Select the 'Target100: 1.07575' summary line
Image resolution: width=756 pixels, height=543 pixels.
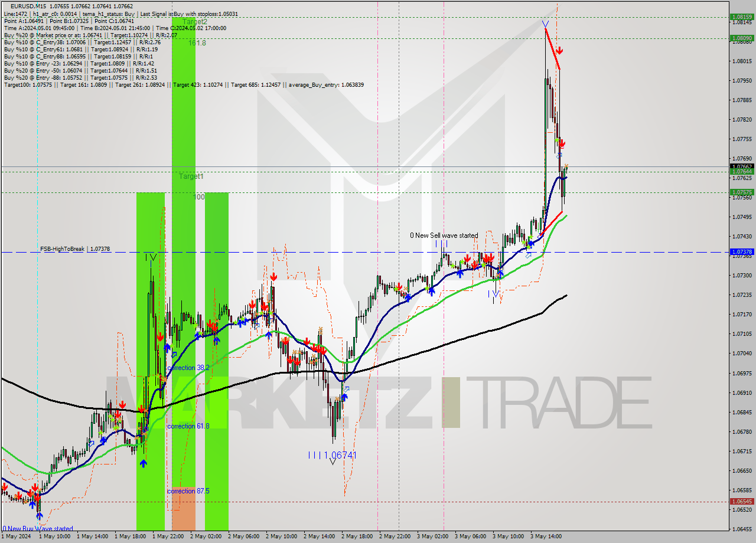tap(184, 84)
